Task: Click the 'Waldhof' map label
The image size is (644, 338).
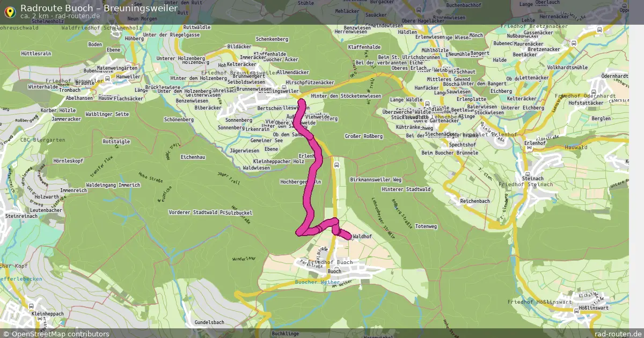Action: [362, 237]
